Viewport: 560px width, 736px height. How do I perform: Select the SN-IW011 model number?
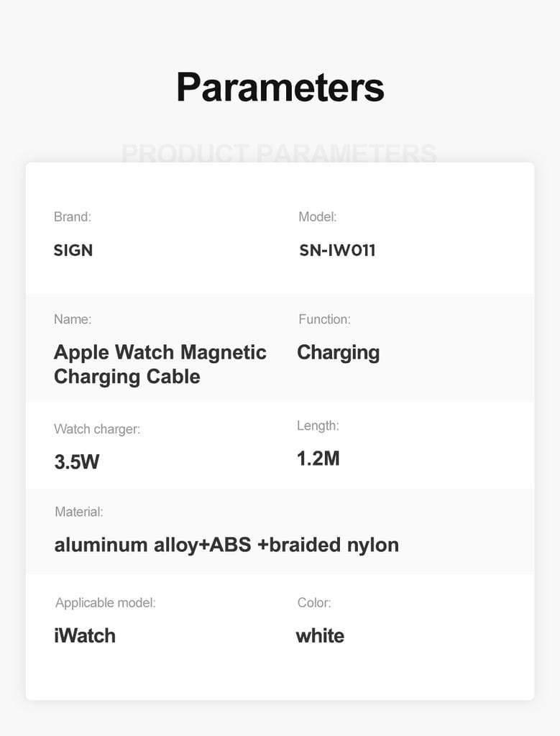coord(337,250)
